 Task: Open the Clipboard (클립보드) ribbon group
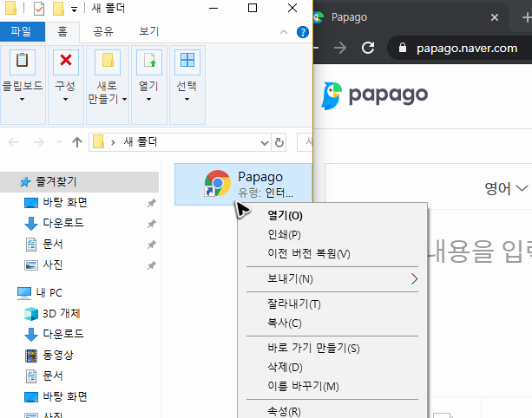coord(23,85)
